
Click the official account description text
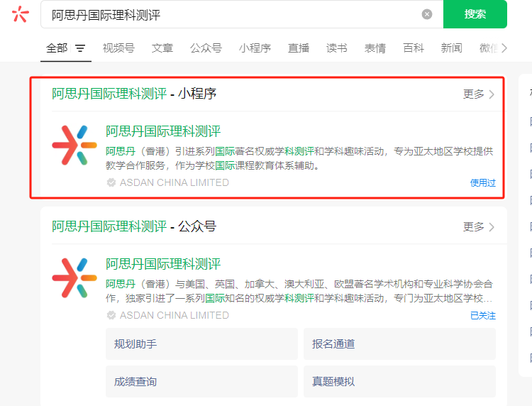[299, 291]
